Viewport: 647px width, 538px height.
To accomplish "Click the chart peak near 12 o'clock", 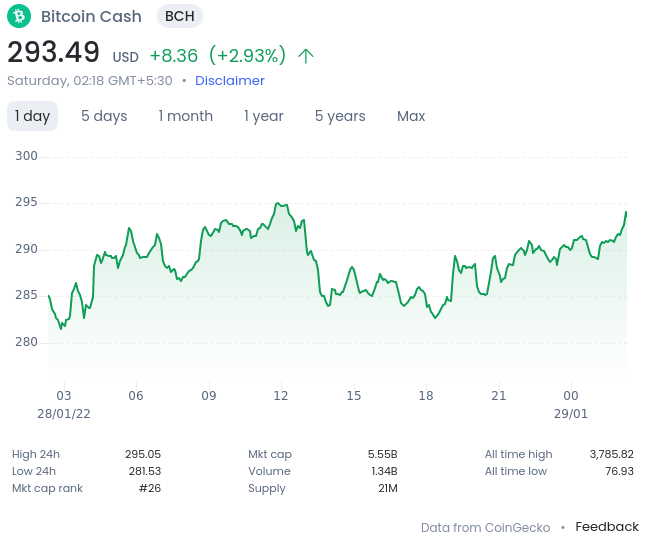I will [278, 203].
